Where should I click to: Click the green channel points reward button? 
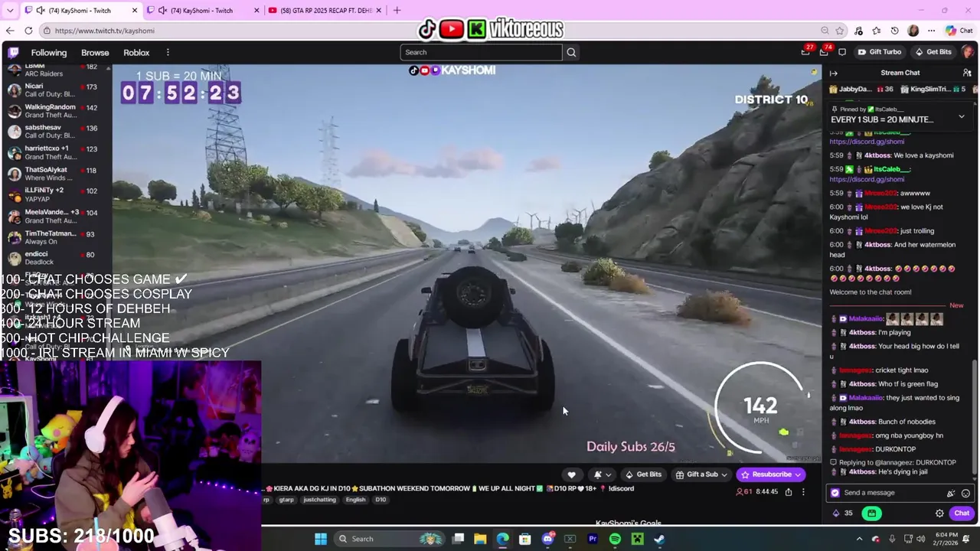tap(871, 514)
